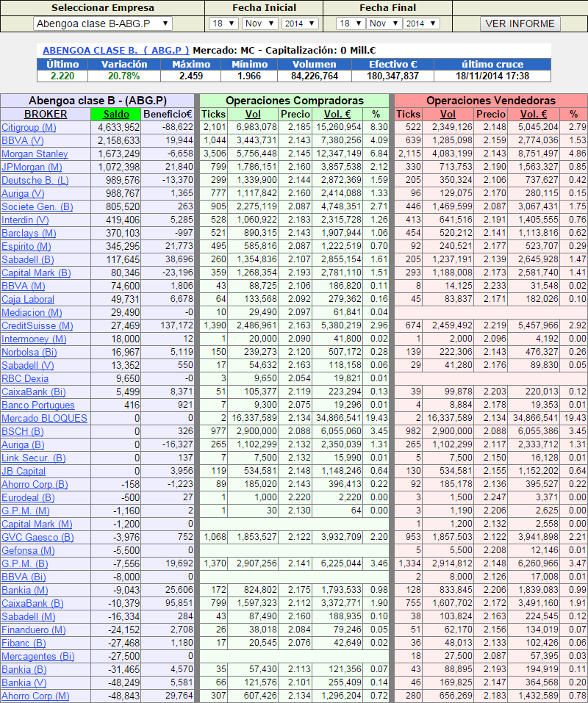Open the Sabadell (M) broker link
Image resolution: width=588 pixels, height=703 pixels.
28,617
